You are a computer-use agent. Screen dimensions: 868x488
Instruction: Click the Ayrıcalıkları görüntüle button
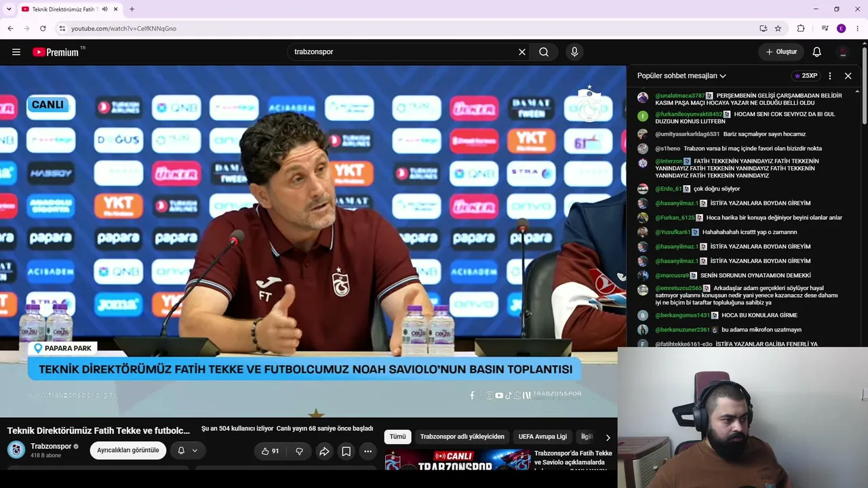(128, 450)
